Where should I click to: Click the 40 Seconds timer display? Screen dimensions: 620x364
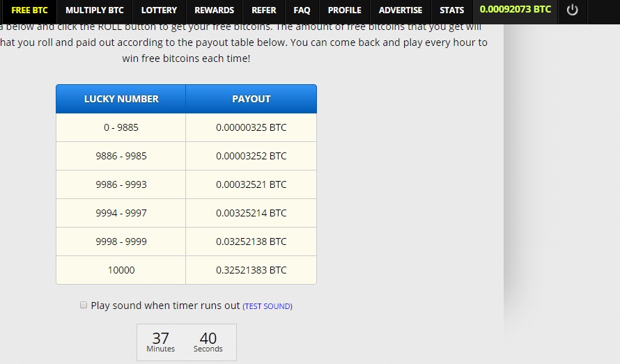(208, 342)
